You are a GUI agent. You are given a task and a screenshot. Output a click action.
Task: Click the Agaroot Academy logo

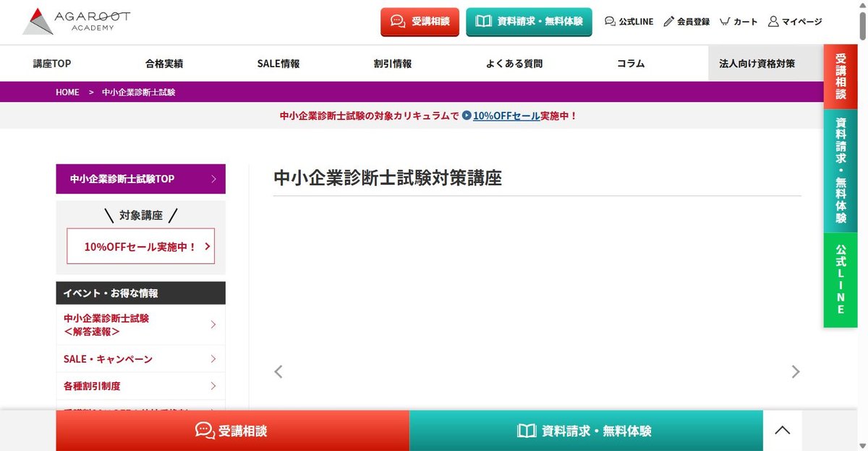tap(76, 22)
